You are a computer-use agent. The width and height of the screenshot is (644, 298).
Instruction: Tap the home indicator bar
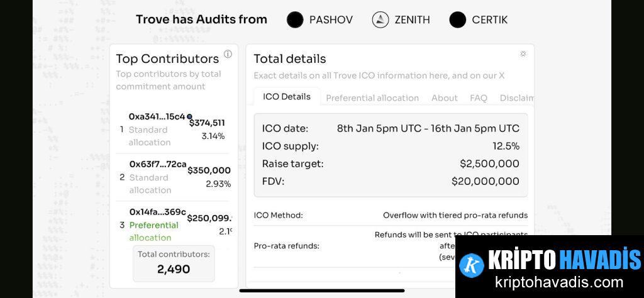322,290
